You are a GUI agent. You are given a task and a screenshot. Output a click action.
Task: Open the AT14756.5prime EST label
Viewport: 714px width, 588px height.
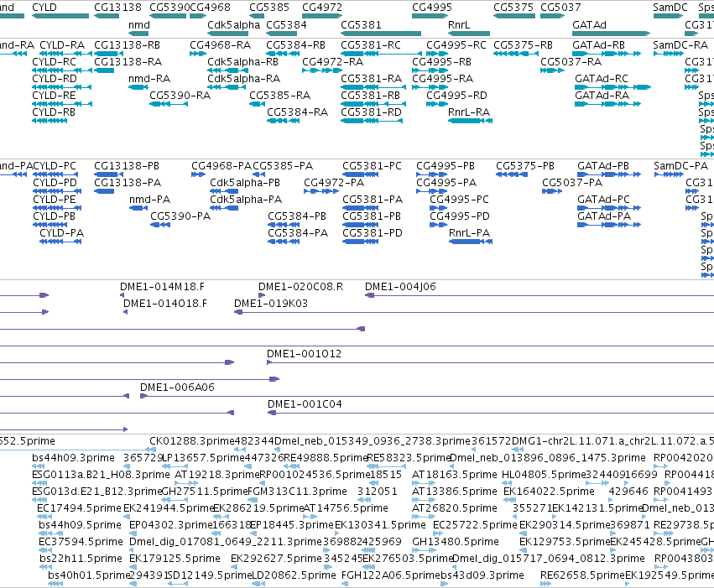346,509
